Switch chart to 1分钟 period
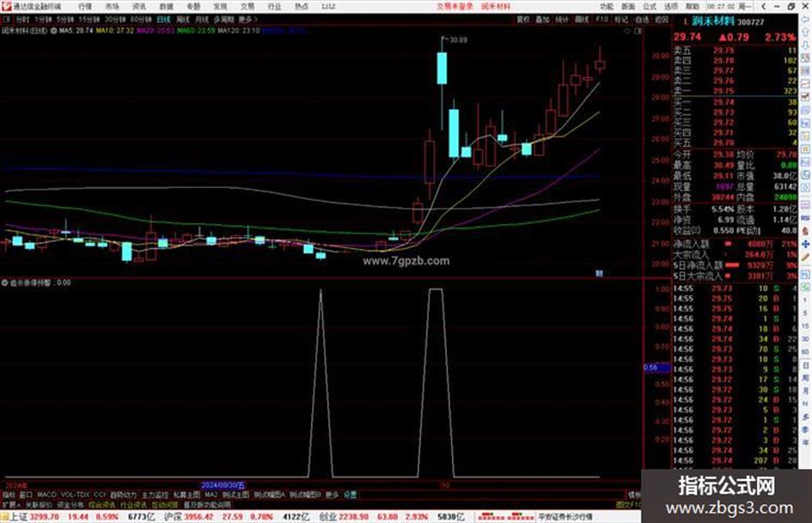Viewport: 812px width, 523px height. (x=43, y=19)
